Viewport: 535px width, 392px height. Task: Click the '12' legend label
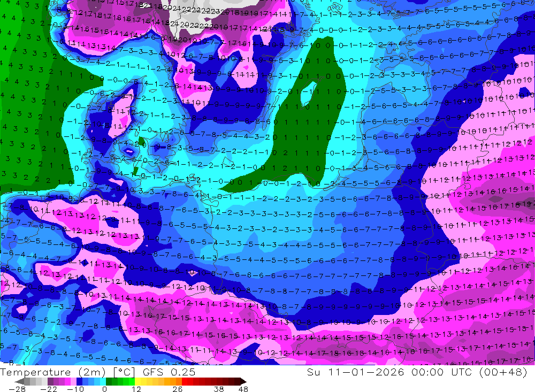click(x=136, y=389)
